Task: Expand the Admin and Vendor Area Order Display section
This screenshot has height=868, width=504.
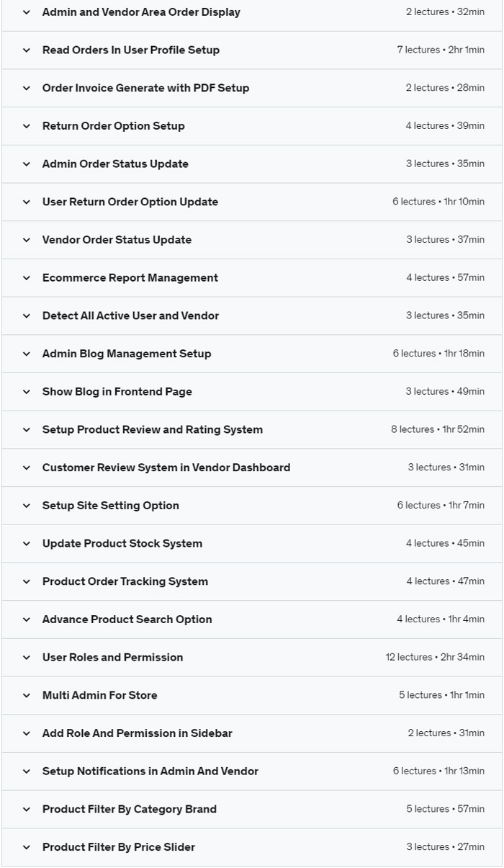Action: click(141, 12)
